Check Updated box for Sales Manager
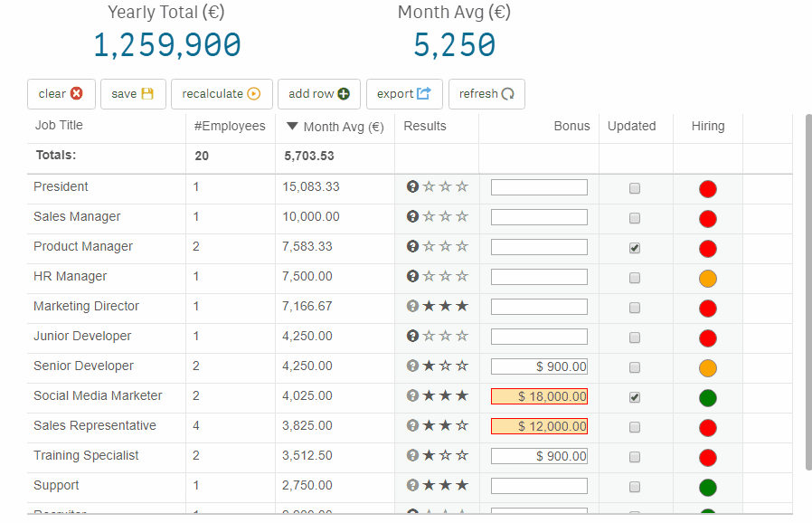 tap(635, 218)
